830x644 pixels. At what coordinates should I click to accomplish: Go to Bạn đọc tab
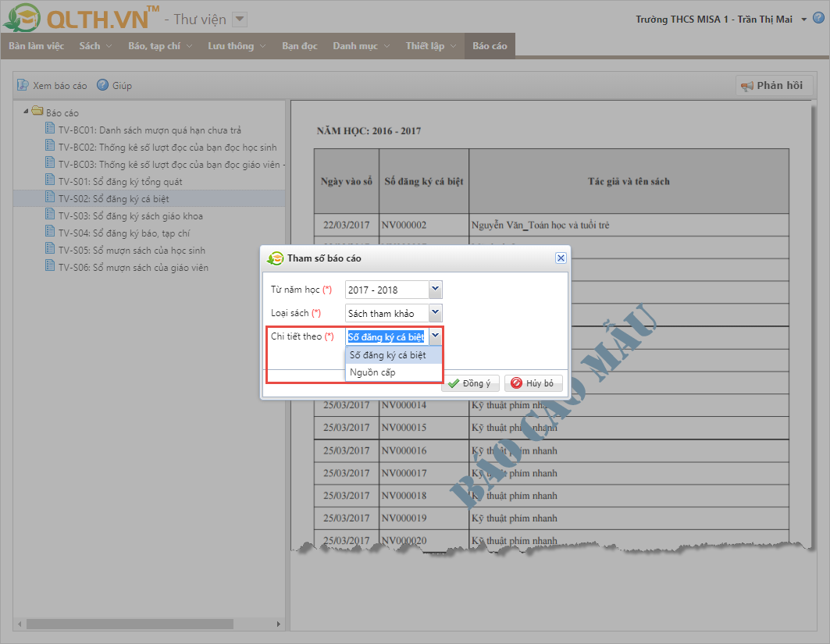pyautogui.click(x=300, y=46)
